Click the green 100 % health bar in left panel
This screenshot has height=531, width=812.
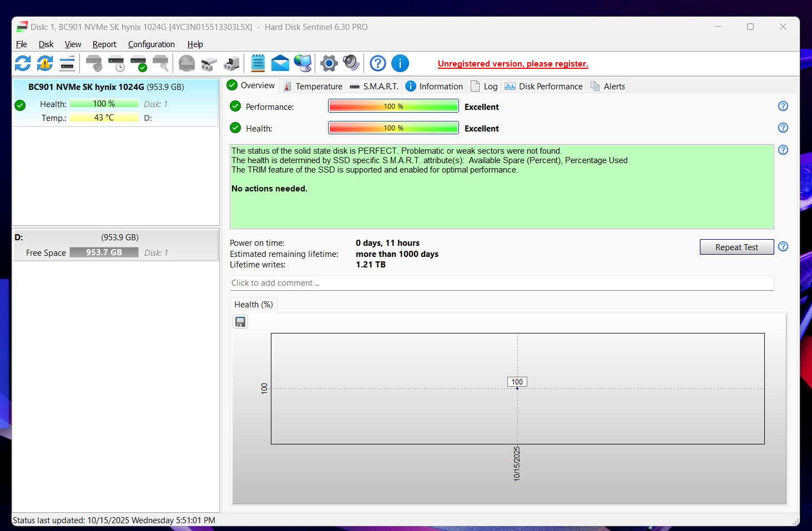point(104,104)
